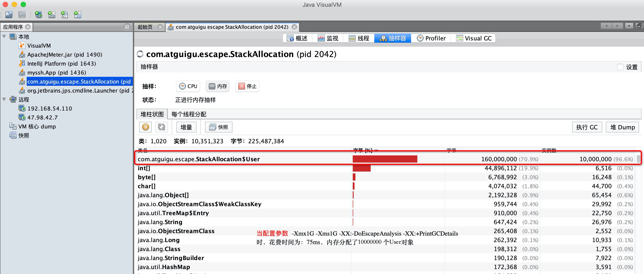
Task: Switch to the Visual GC tab
Action: tap(474, 38)
